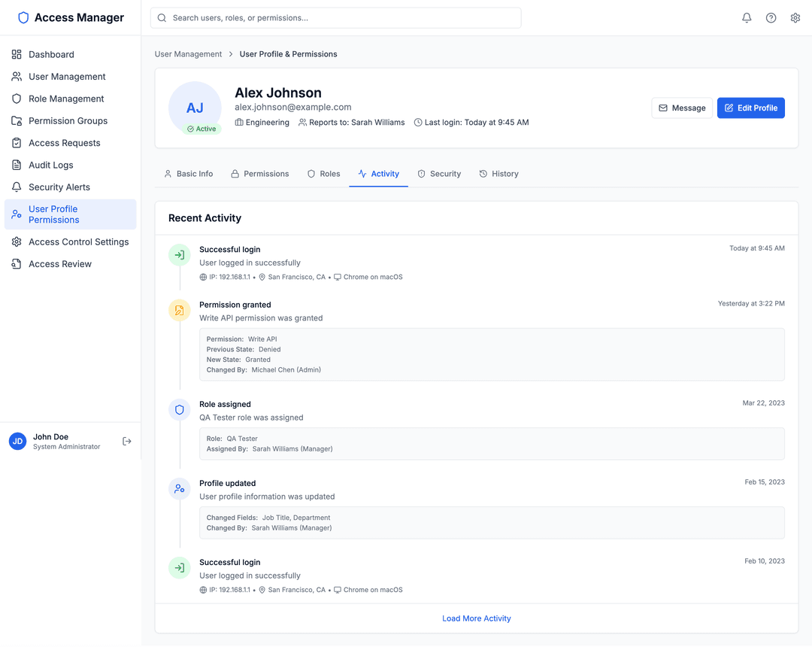
Task: Click the Edit Profile button
Action: (750, 108)
